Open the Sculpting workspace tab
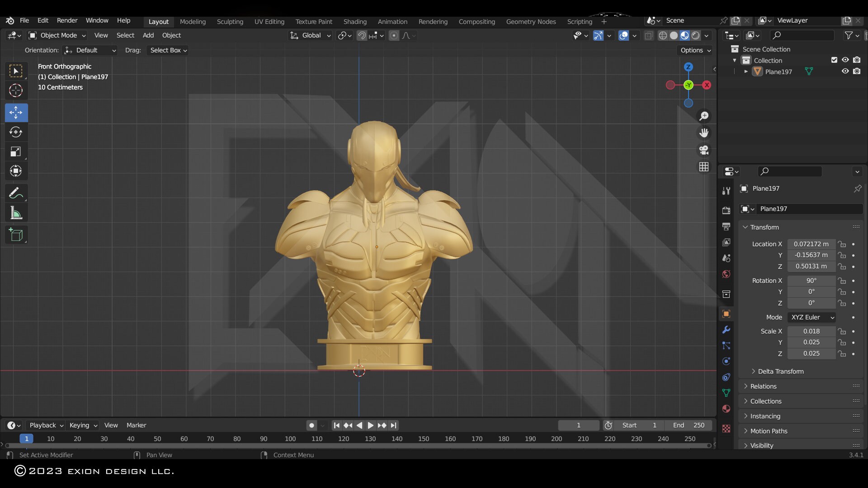This screenshot has height=488, width=868. tap(230, 21)
